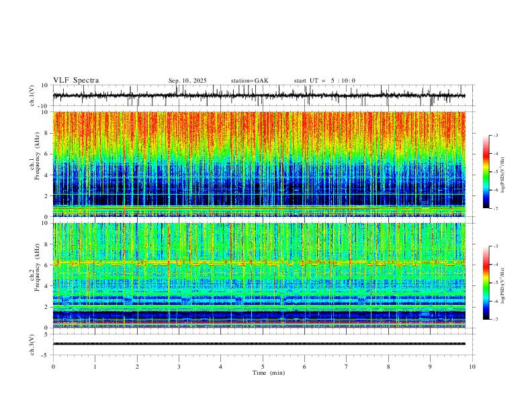The image size is (532, 411).
Task: Click the "0" tick label on Time axis
Action: [x=53, y=367]
